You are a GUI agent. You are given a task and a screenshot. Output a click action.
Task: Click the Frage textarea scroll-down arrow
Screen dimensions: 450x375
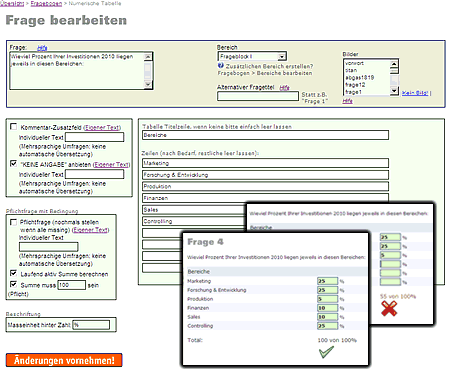[x=148, y=84]
